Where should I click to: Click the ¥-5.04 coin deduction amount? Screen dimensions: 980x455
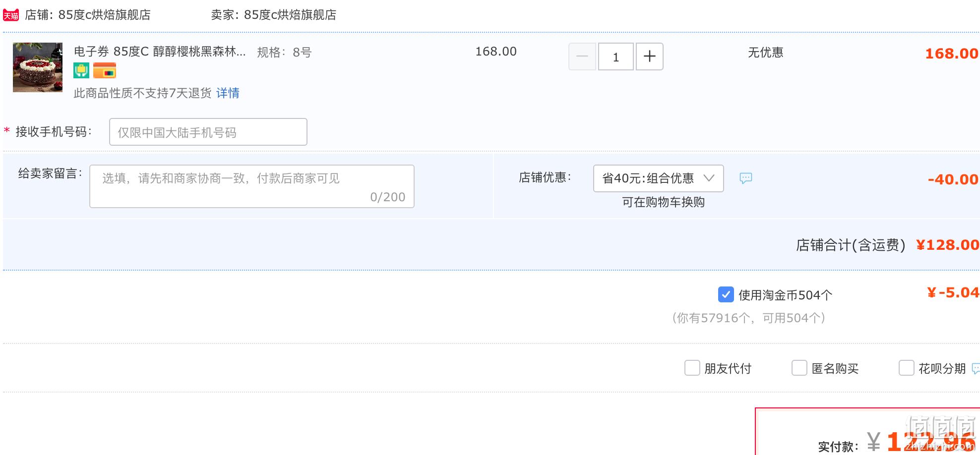point(953,292)
